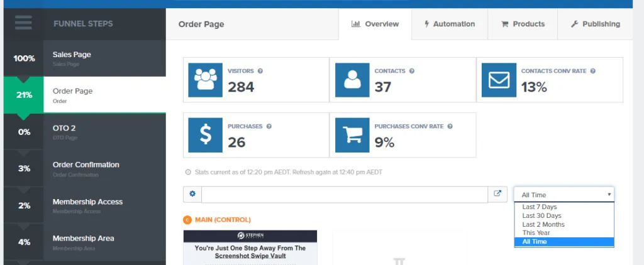This screenshot has height=265, width=644.
Task: Click the Purchases dollar sign tile icon
Action: pyautogui.click(x=206, y=135)
